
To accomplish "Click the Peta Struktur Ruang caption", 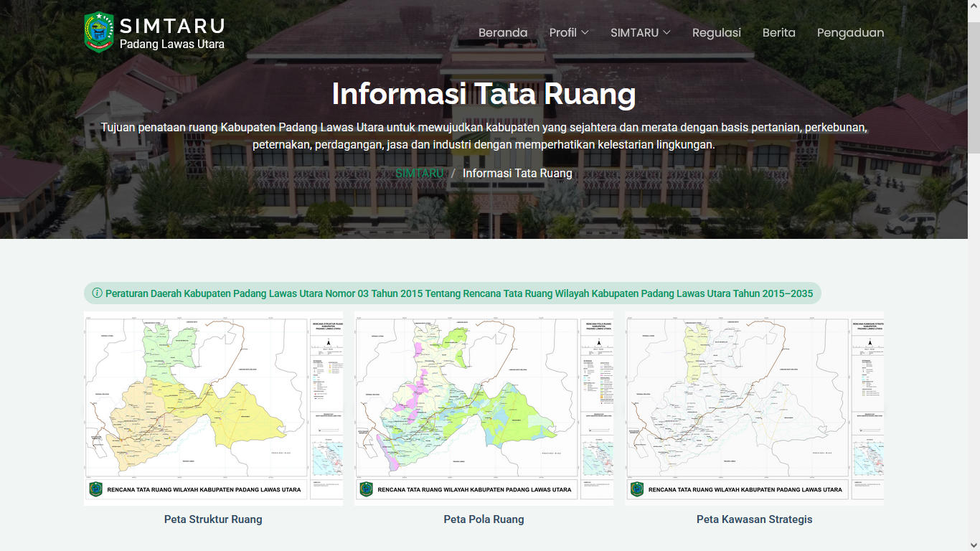I will point(213,519).
